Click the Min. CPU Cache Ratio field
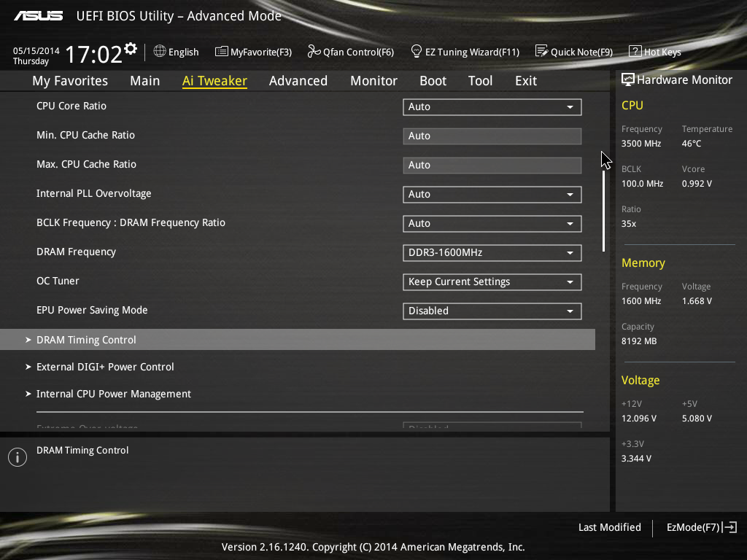Screen dimensions: 747x560 tap(492, 136)
